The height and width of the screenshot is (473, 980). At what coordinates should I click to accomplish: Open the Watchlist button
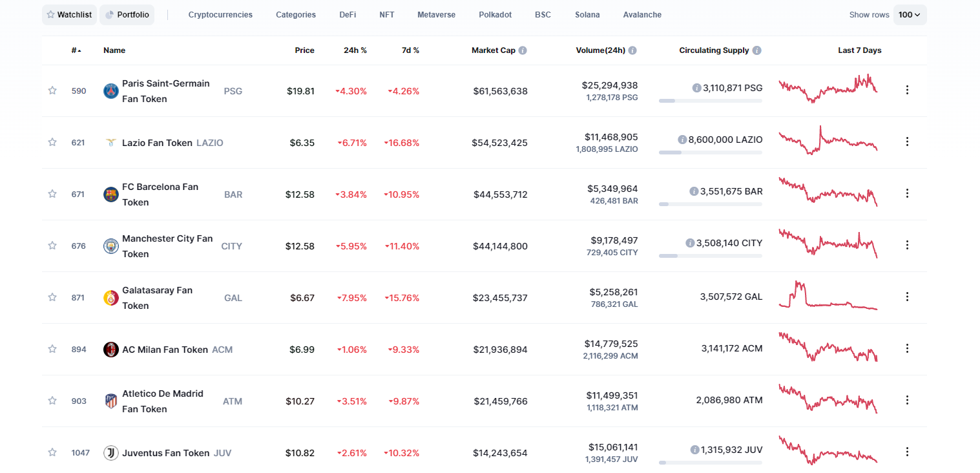coord(70,15)
